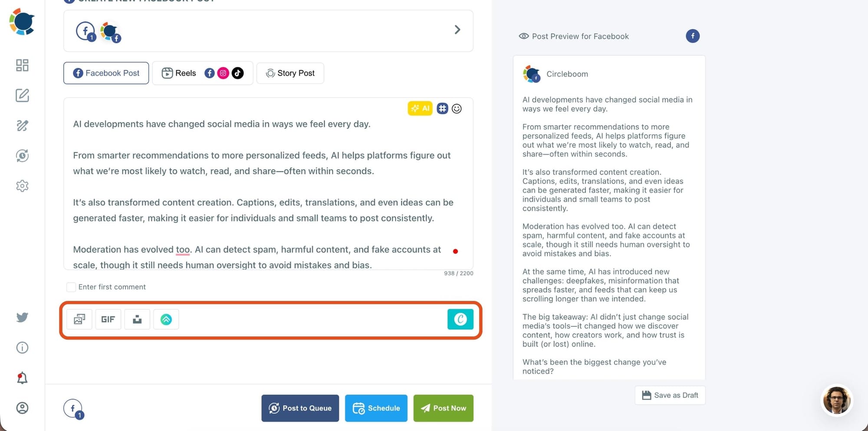Expand the account selection with the right chevron
Image resolution: width=868 pixels, height=431 pixels.
457,30
